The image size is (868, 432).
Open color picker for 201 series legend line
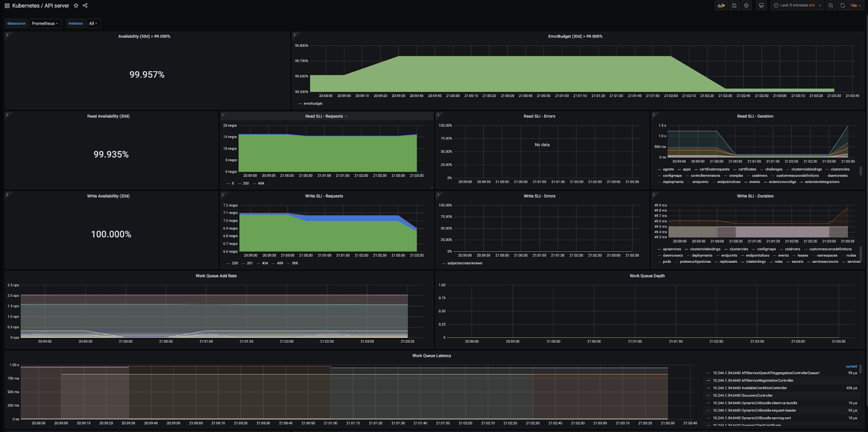244,263
